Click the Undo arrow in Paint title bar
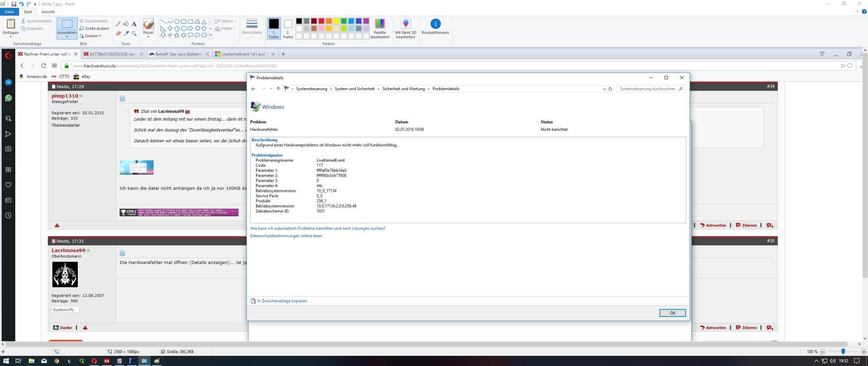 coord(21,4)
